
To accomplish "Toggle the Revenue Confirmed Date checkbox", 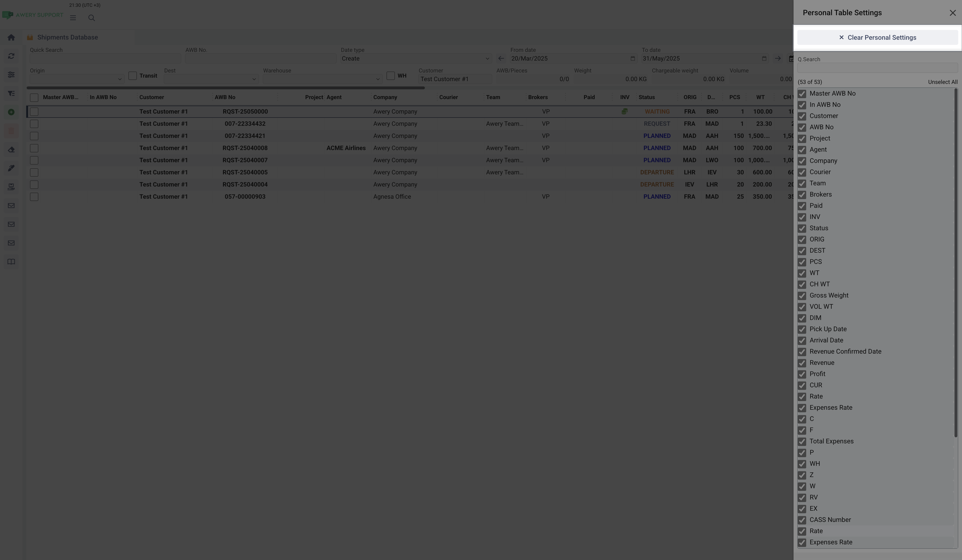I will tap(802, 352).
